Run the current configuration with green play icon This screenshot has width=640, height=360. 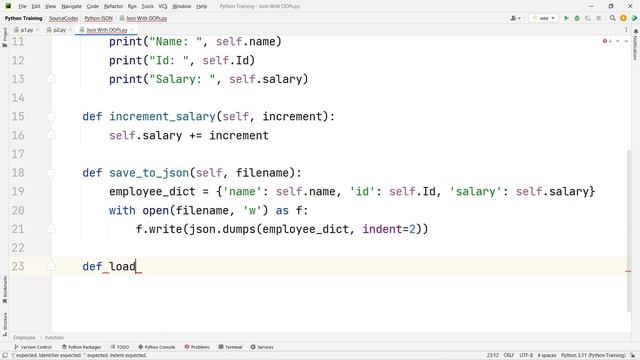tap(566, 18)
